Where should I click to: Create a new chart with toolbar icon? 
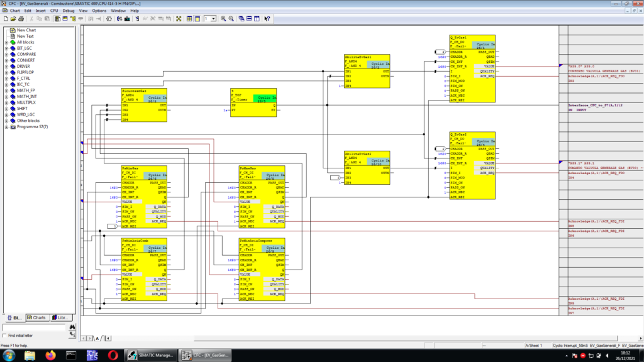point(6,19)
